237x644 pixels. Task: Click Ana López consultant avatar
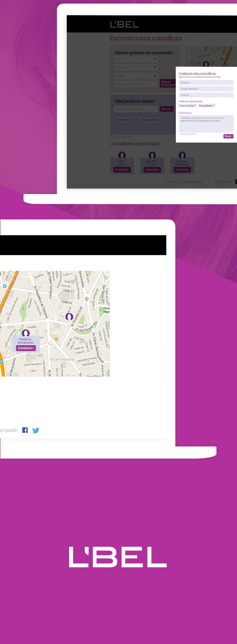122,155
